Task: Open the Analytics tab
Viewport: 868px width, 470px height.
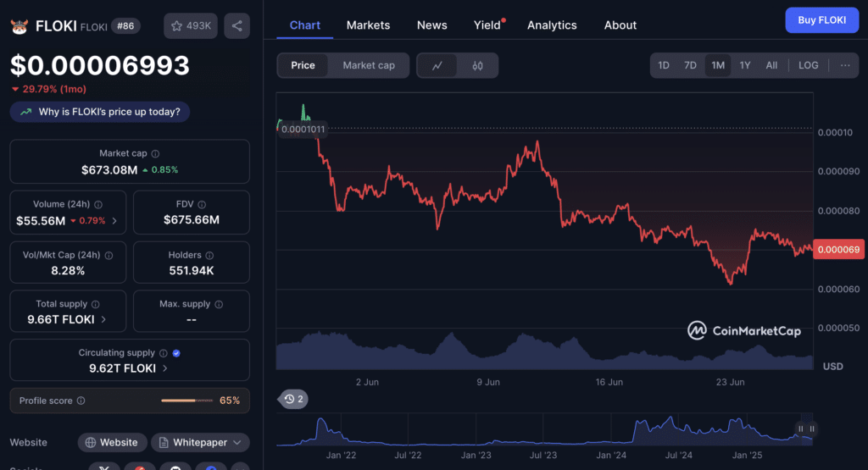Action: point(552,25)
